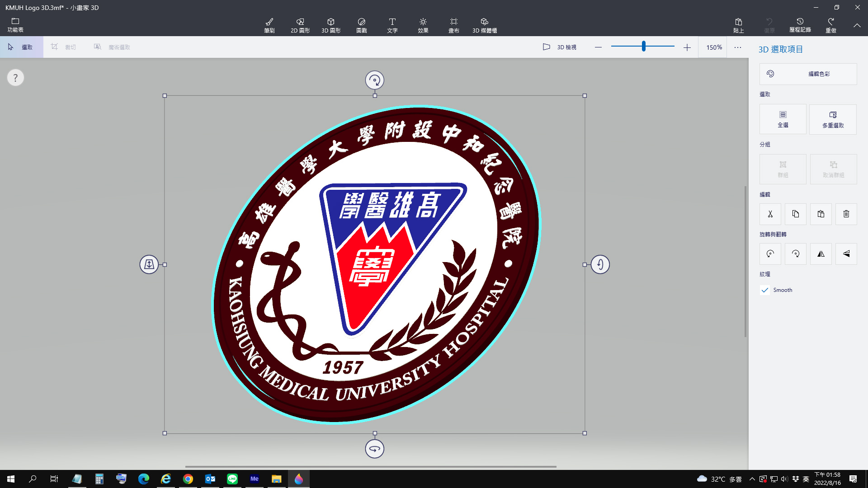Select the 文字 text tool
The image size is (868, 488).
392,25
